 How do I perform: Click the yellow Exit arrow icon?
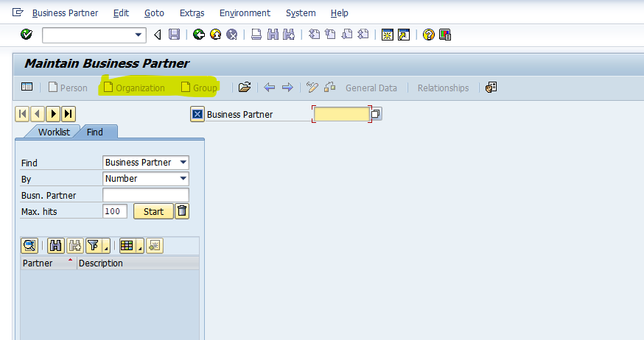click(216, 35)
